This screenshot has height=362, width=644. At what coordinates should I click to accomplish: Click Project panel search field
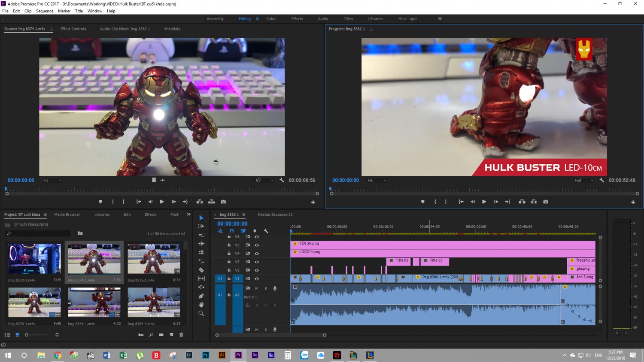[x=39, y=233]
